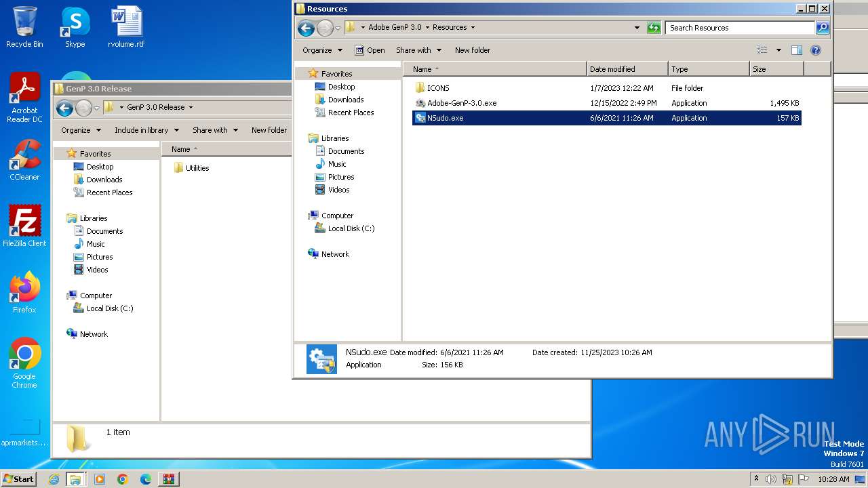The image size is (868, 488).
Task: Launch Firefox from the desktop
Action: 24,293
